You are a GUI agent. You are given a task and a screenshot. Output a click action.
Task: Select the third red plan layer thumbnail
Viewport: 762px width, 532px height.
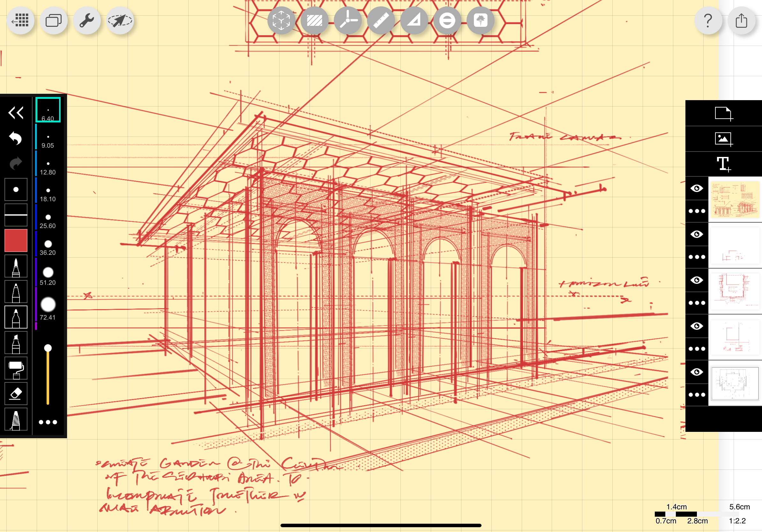point(735,291)
